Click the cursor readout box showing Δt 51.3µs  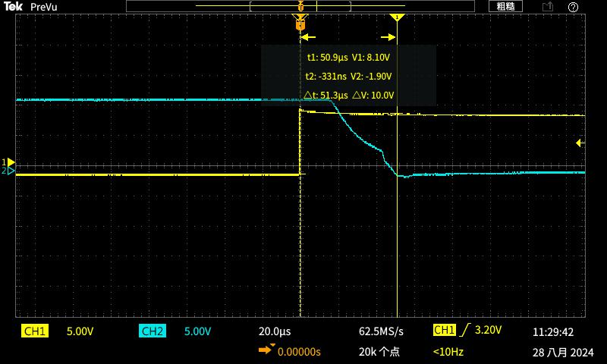(348, 76)
